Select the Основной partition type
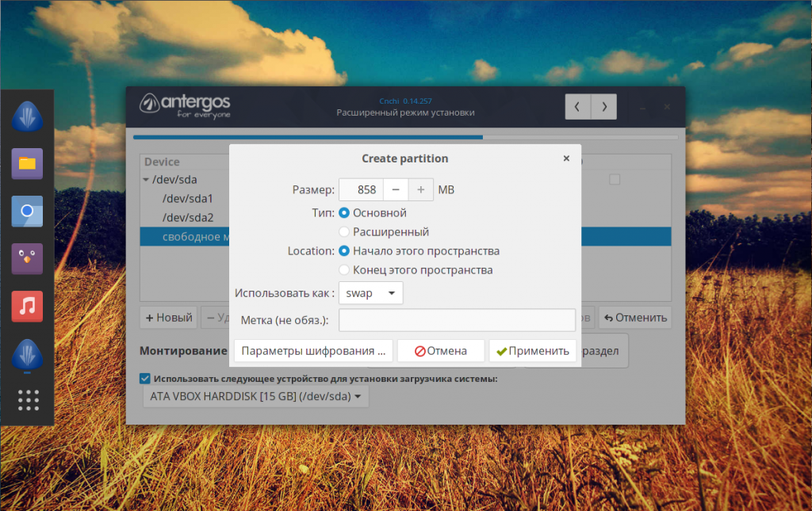Viewport: 812px width, 511px height. 344,213
